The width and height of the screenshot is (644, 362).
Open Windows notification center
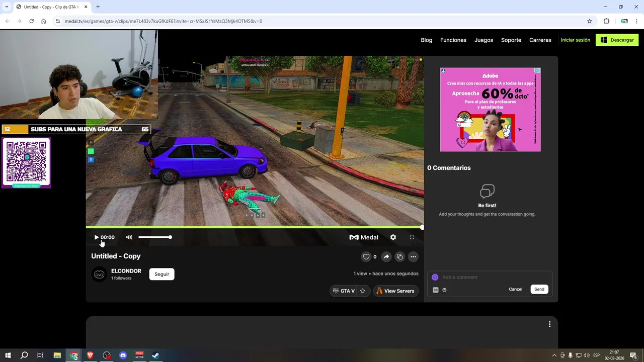click(x=634, y=355)
